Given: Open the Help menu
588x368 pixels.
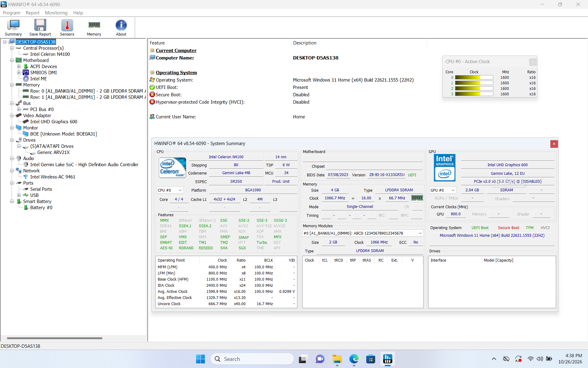Looking at the screenshot, I should pos(78,13).
